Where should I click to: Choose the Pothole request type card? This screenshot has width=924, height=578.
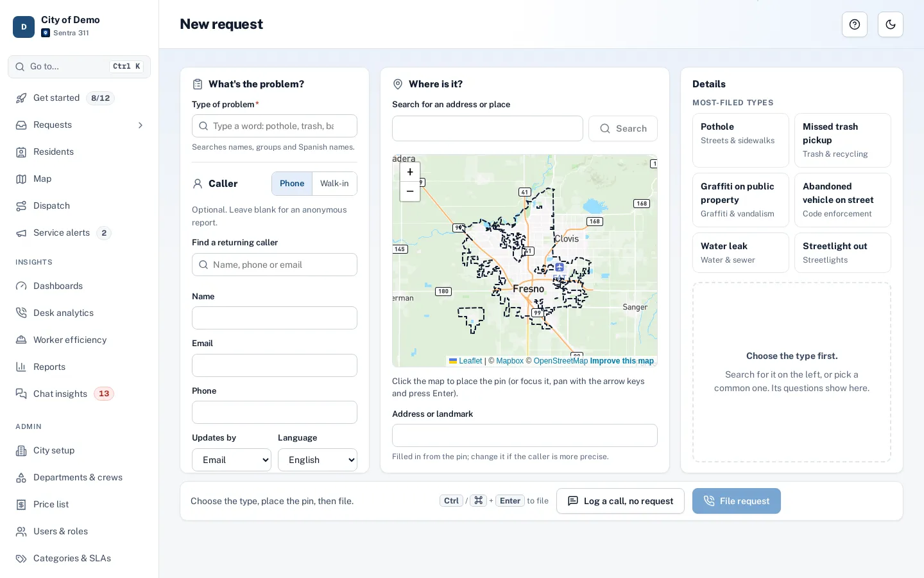[x=740, y=141]
